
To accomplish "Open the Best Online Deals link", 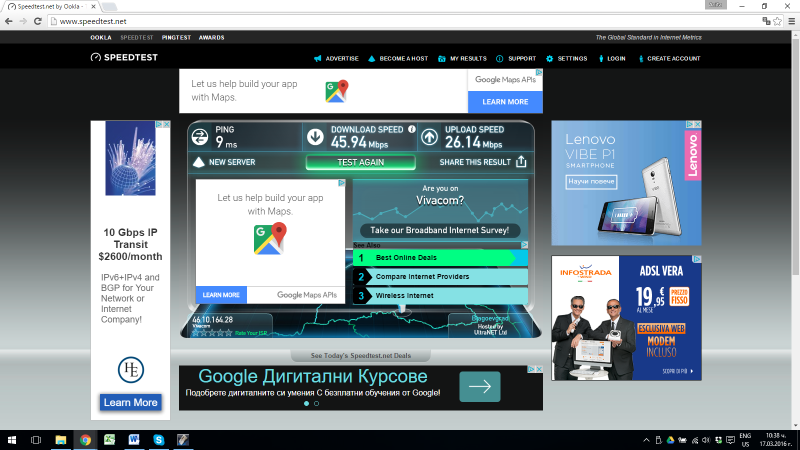I will [x=440, y=258].
